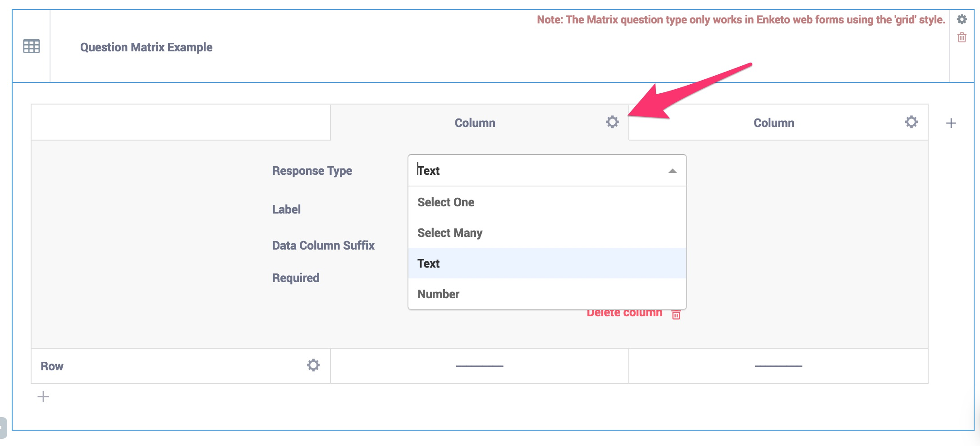This screenshot has width=980, height=446.
Task: Delete the question using the top-right trash icon
Action: tap(962, 37)
